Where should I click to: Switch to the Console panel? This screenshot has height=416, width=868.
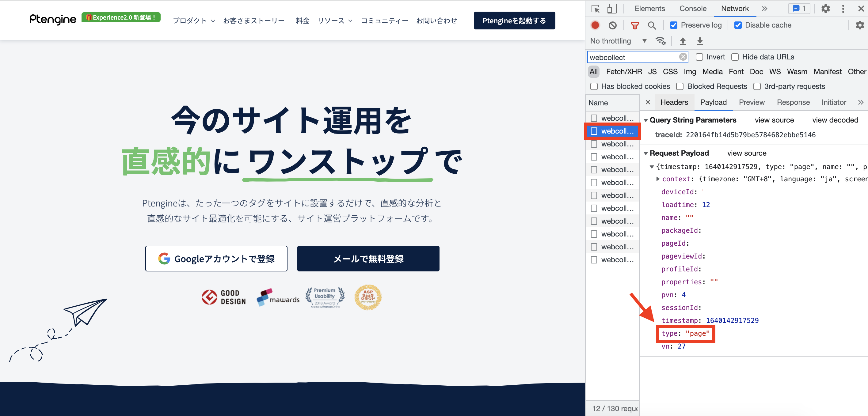pyautogui.click(x=693, y=9)
